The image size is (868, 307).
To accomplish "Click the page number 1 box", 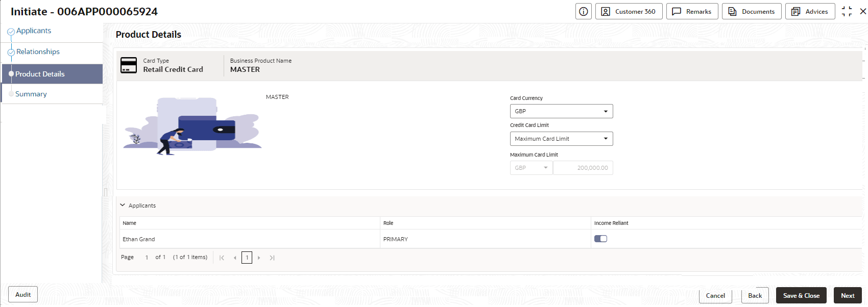I will point(247,258).
